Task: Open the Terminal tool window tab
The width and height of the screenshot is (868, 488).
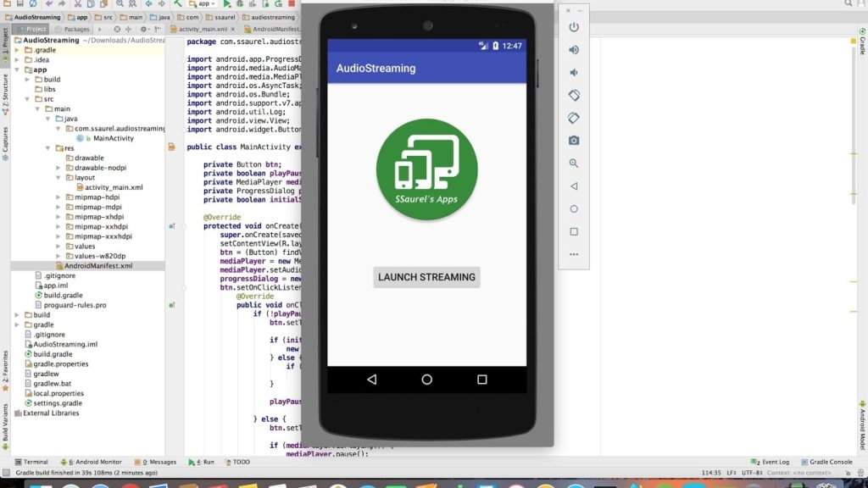Action: point(31,462)
